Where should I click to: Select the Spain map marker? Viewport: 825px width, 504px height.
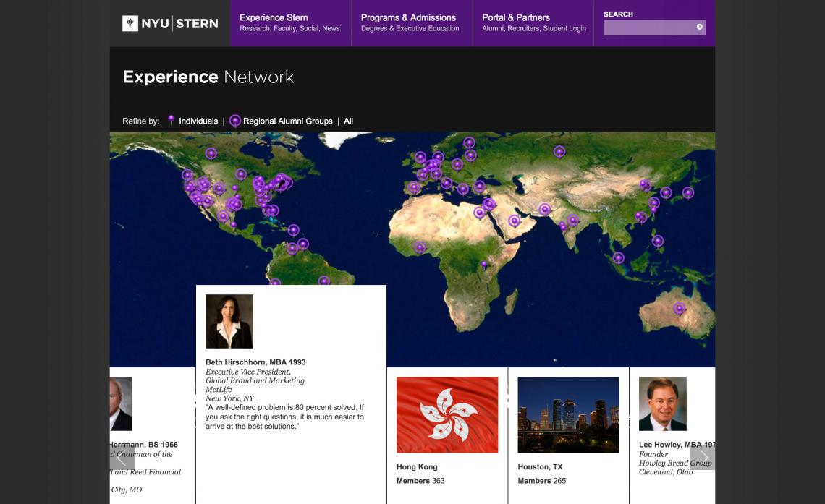[414, 187]
